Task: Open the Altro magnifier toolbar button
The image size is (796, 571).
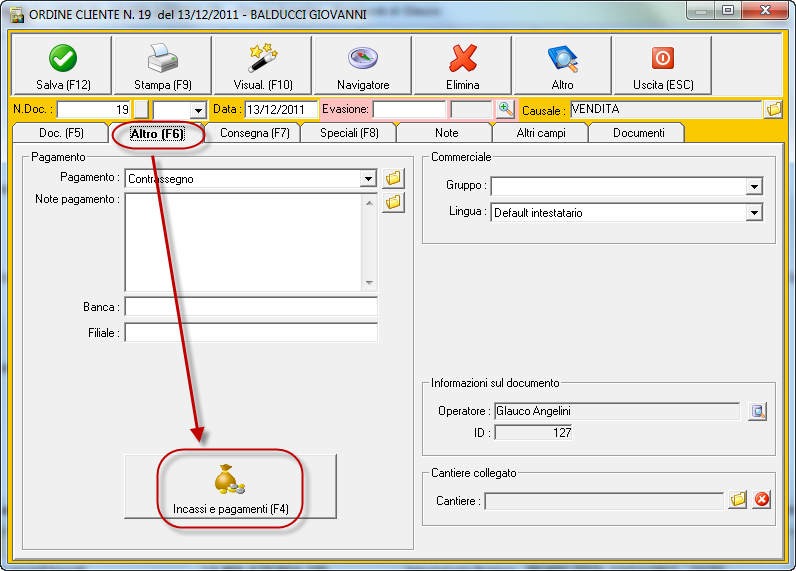Action: point(562,65)
